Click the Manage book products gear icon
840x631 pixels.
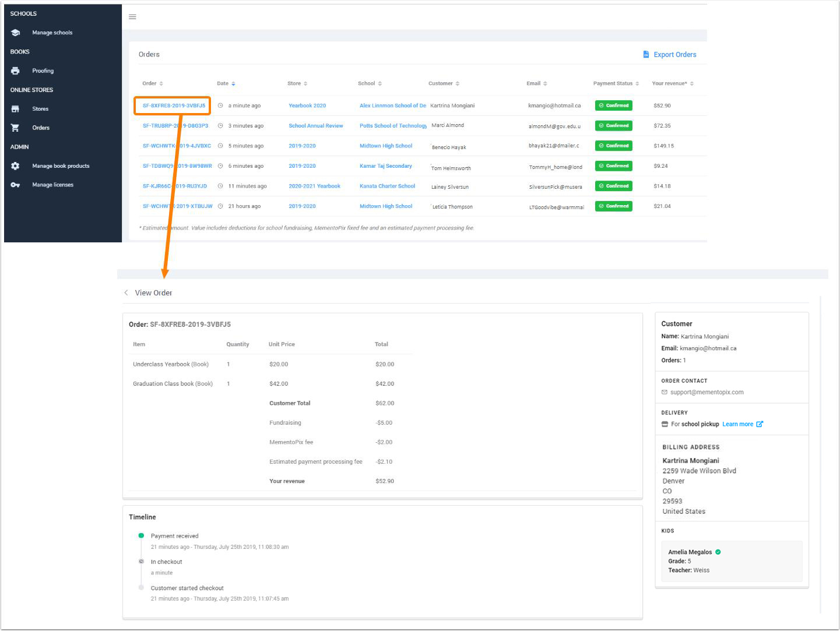coord(16,166)
